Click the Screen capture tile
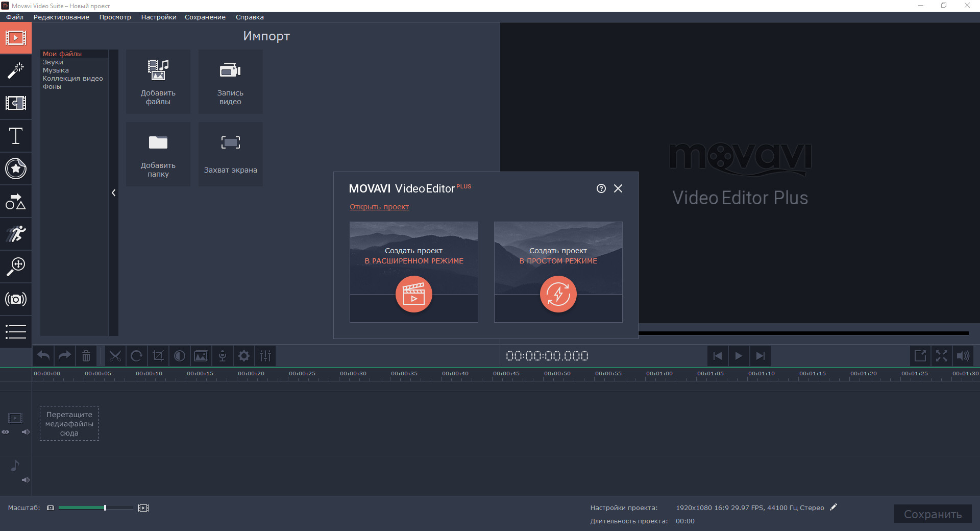The image size is (980, 531). click(231, 154)
